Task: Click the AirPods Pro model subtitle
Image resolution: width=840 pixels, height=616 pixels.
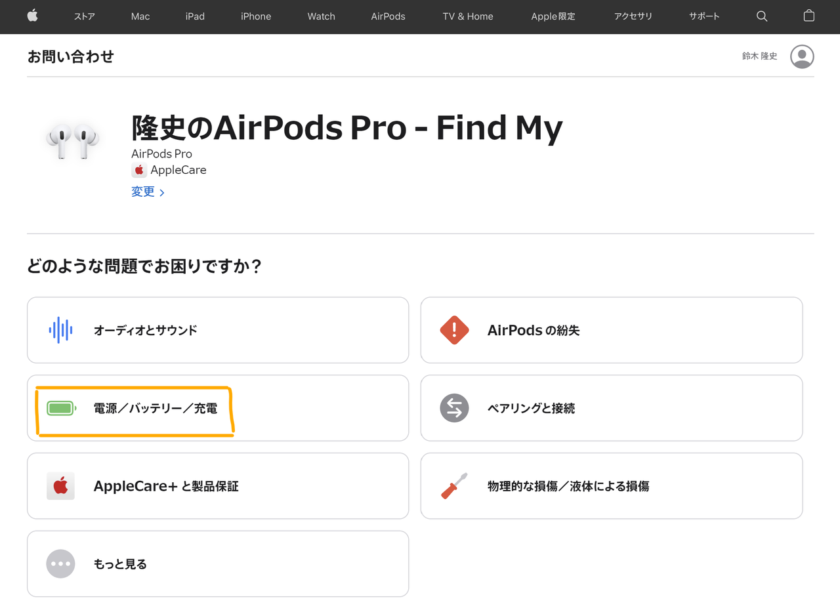Action: coord(161,154)
